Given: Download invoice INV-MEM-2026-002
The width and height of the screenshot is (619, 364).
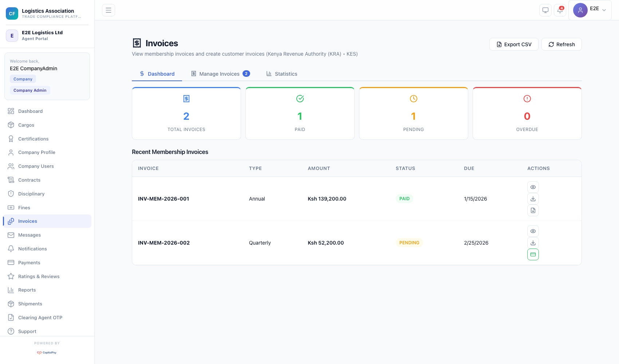Looking at the screenshot, I should [x=533, y=243].
